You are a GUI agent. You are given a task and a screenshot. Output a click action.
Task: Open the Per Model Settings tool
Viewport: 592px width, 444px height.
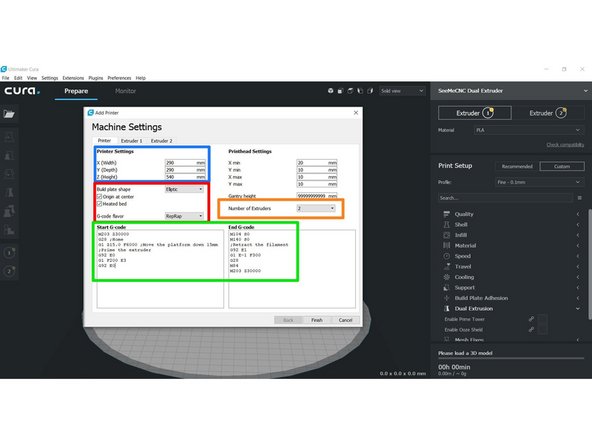pyautogui.click(x=9, y=211)
